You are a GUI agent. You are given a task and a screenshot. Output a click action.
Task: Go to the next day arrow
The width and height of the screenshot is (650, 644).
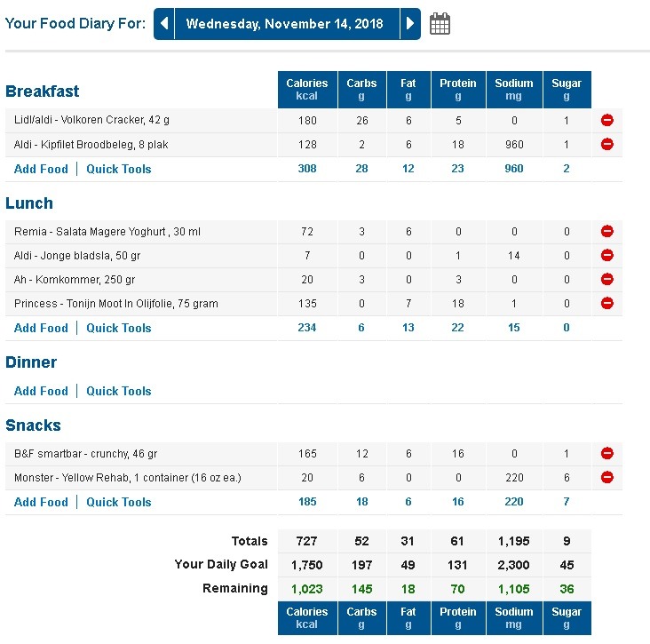(x=409, y=24)
